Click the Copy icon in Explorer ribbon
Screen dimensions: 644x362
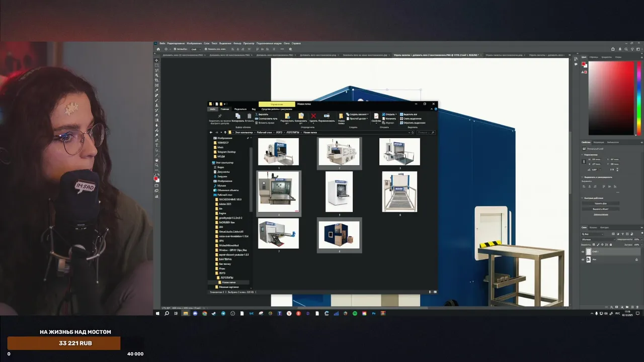coord(238,116)
